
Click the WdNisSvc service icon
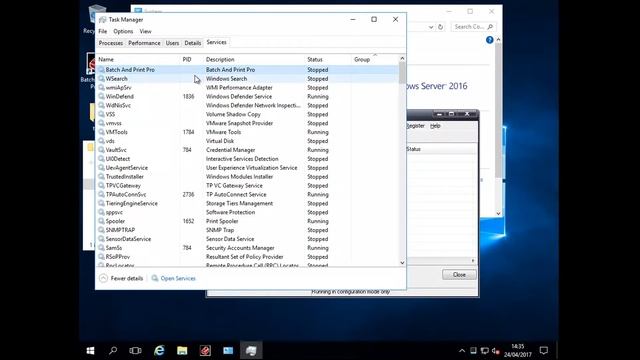coord(101,105)
